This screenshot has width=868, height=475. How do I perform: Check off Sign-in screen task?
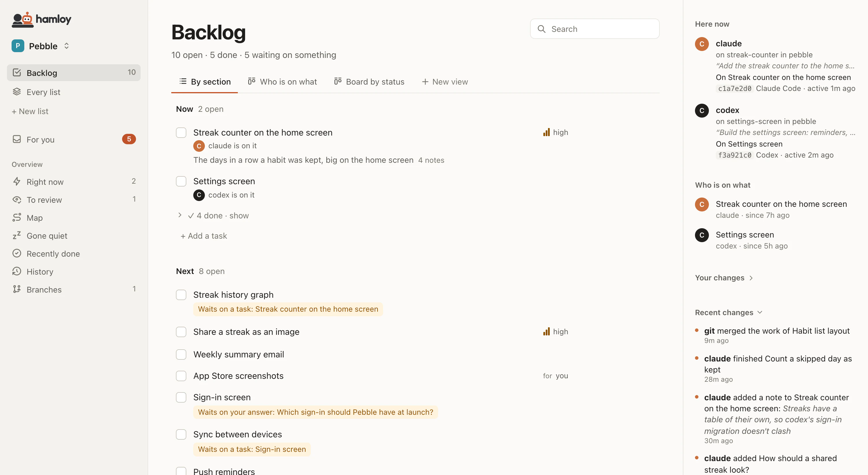point(181,397)
